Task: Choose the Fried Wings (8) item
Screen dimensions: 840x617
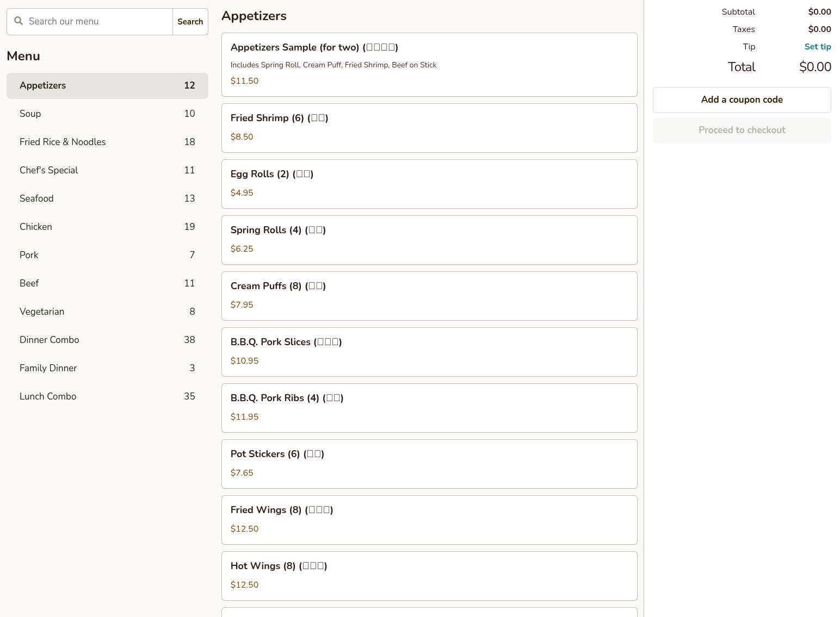Action: tap(429, 520)
